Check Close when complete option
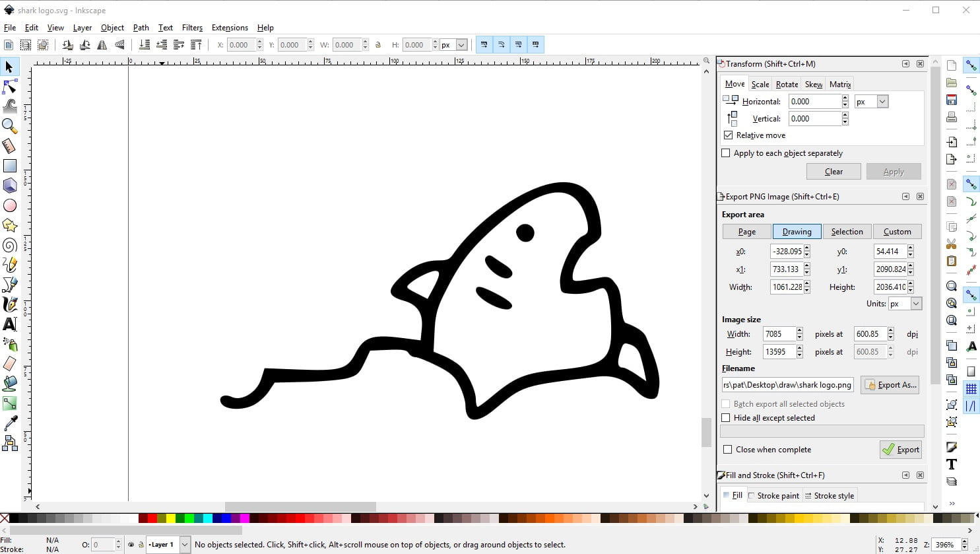Image resolution: width=980 pixels, height=554 pixels. 727,450
